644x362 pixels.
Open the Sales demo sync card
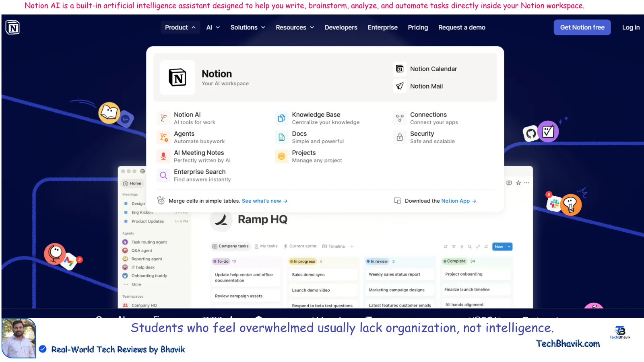point(323,275)
